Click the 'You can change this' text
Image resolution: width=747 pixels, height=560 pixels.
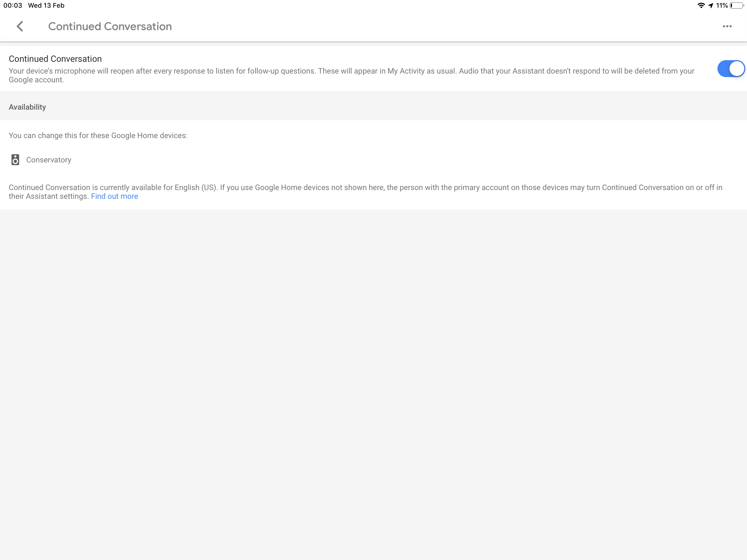click(98, 135)
